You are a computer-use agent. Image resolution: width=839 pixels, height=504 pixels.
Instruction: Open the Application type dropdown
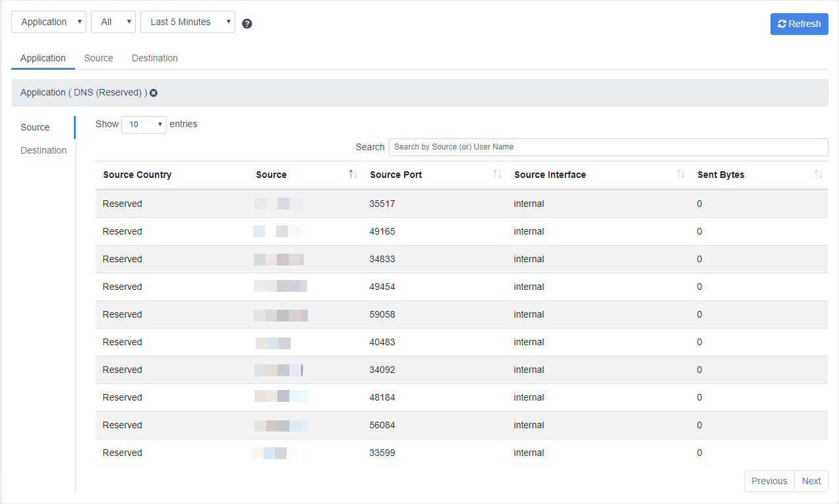click(49, 22)
